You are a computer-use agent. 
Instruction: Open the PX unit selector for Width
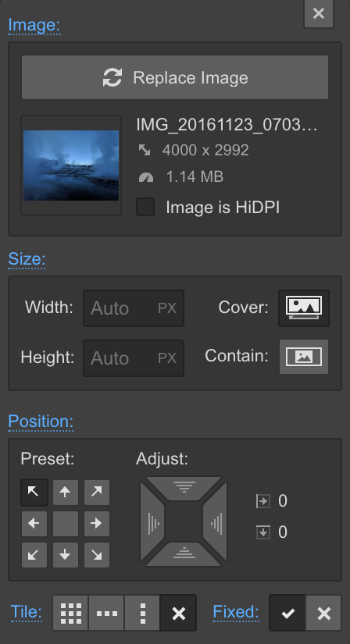click(167, 308)
